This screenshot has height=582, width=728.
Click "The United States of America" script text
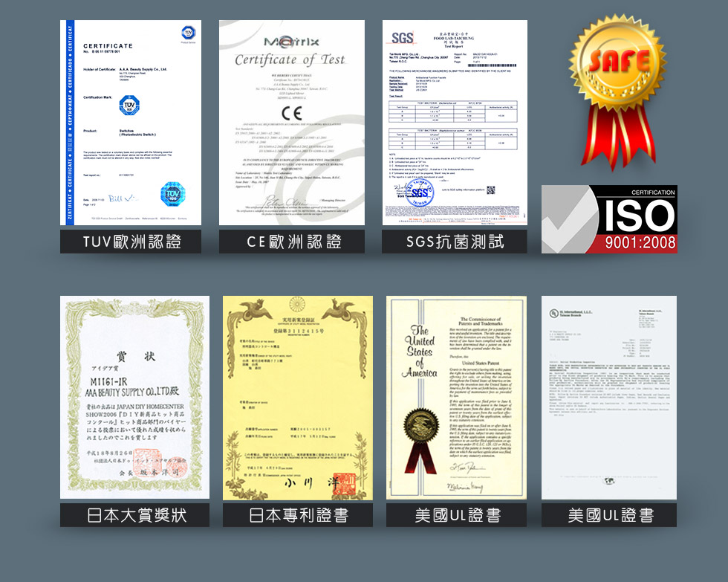420,352
